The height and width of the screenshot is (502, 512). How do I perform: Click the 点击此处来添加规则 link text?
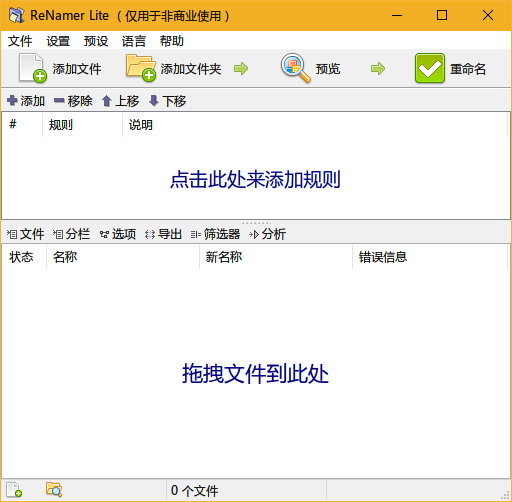pyautogui.click(x=255, y=179)
